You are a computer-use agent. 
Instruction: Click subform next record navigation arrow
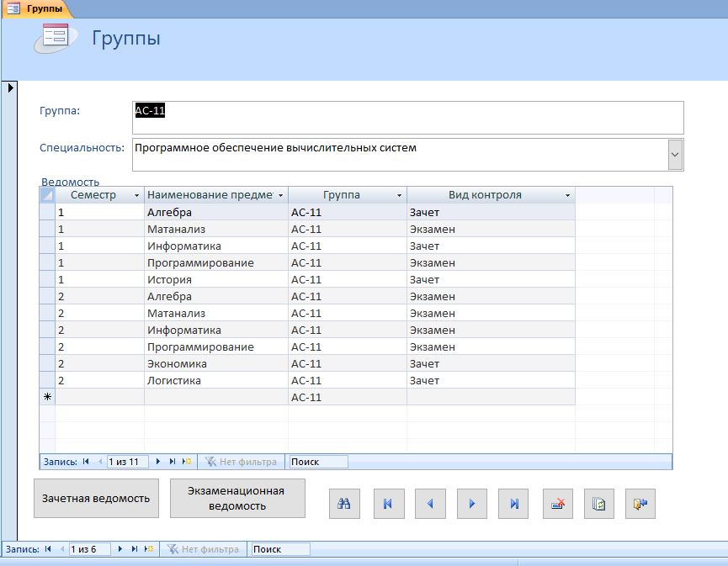click(x=158, y=462)
